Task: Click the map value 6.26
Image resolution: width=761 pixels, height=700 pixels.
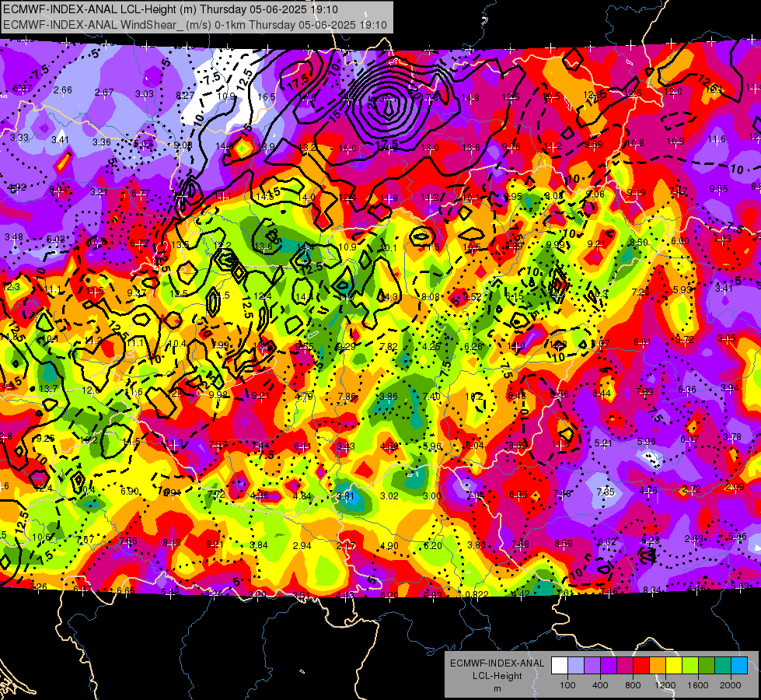Action: tap(473, 346)
